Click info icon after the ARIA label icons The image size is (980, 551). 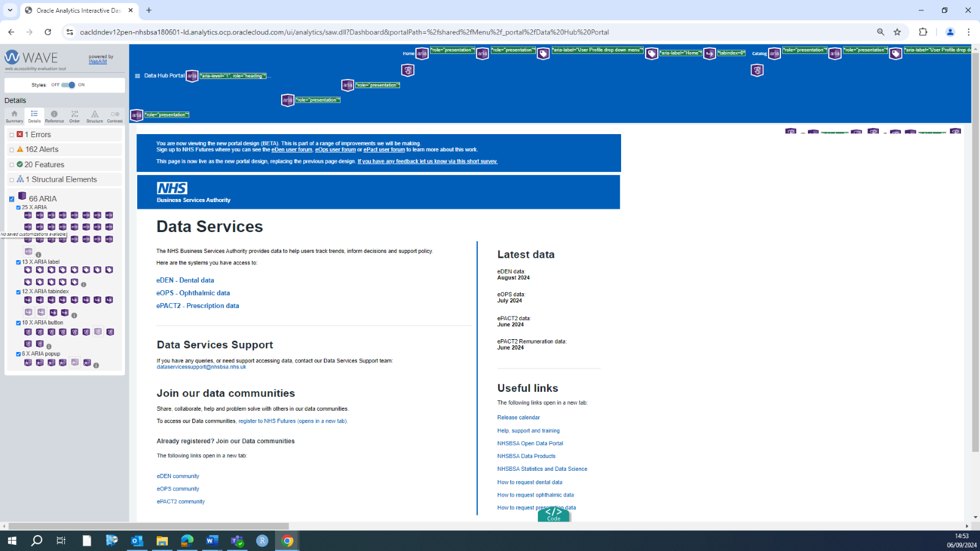tap(84, 285)
